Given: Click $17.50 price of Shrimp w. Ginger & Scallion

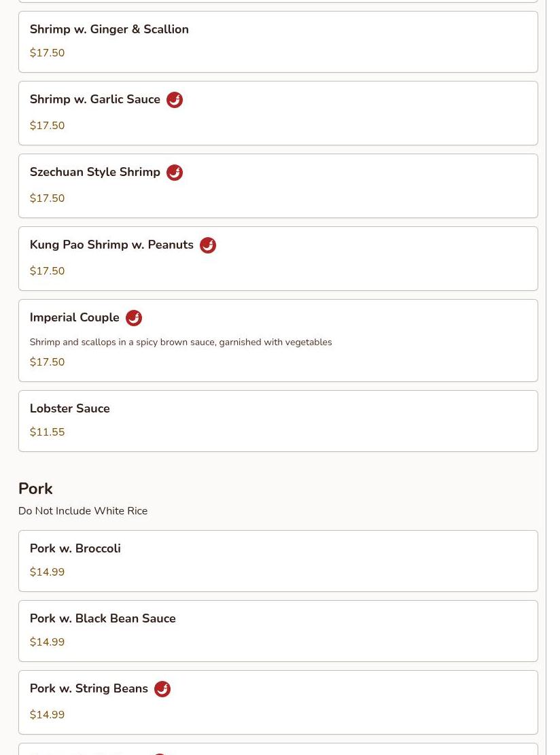Looking at the screenshot, I should (x=47, y=53).
